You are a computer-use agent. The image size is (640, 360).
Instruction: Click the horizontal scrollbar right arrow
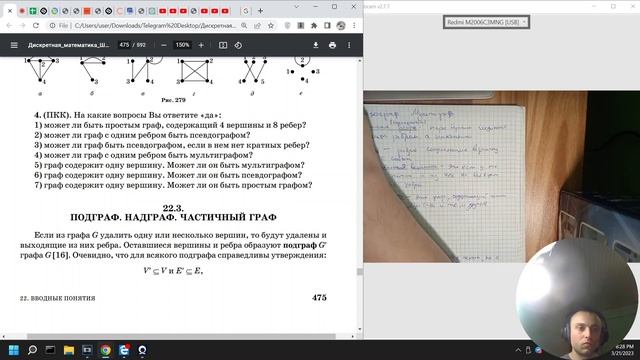353,336
